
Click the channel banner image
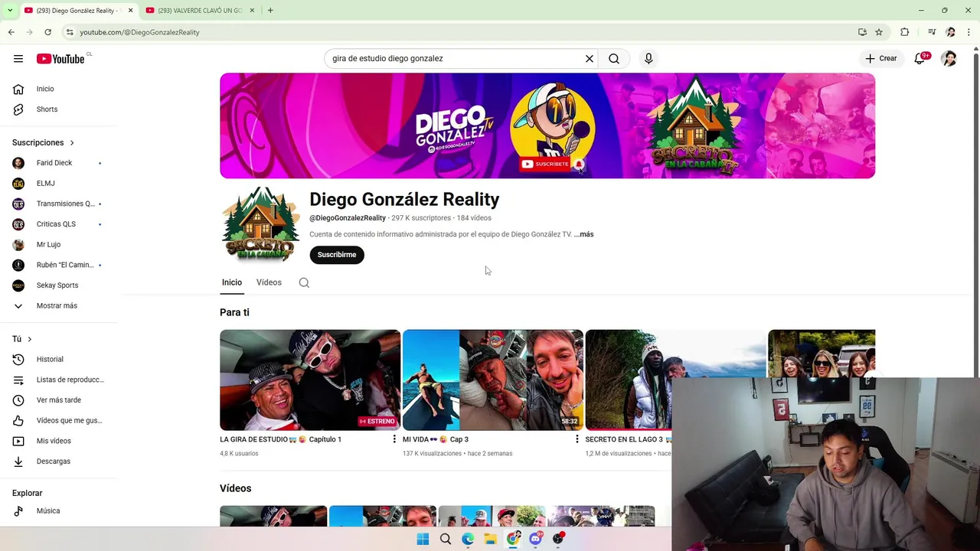[547, 126]
